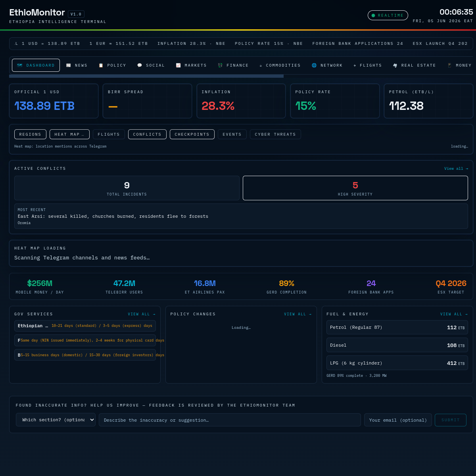Select the Total Incidents card
The height and width of the screenshot is (476, 476).
(127, 188)
